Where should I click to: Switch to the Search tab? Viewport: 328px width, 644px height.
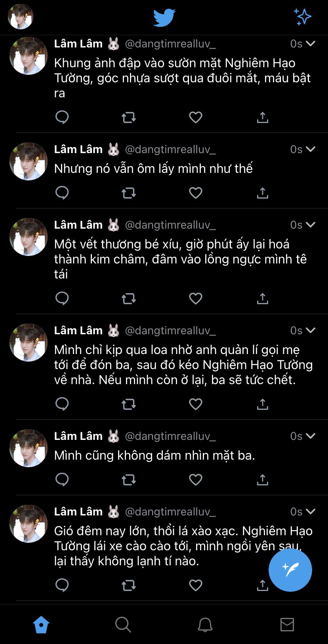(123, 625)
